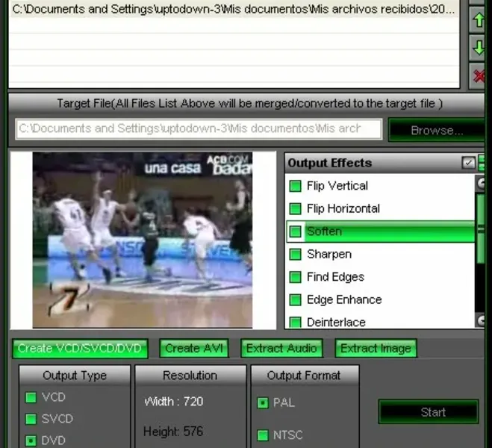Viewport: 492px width, 448px height.
Task: Select DVD output type
Action: [x=31, y=441]
